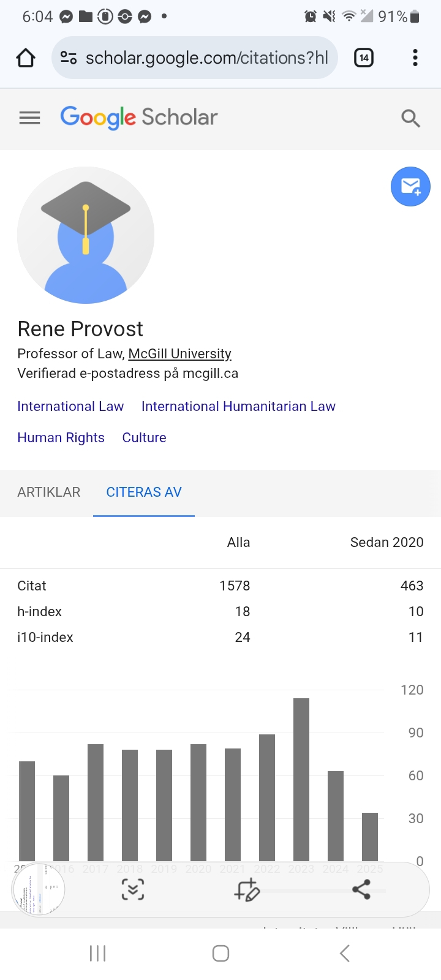Open the Google Scholar hamburger menu
441x980 pixels.
29,118
